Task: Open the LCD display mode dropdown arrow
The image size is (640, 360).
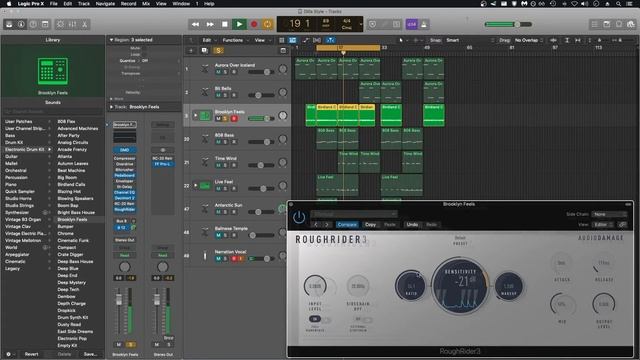Action: 361,24
